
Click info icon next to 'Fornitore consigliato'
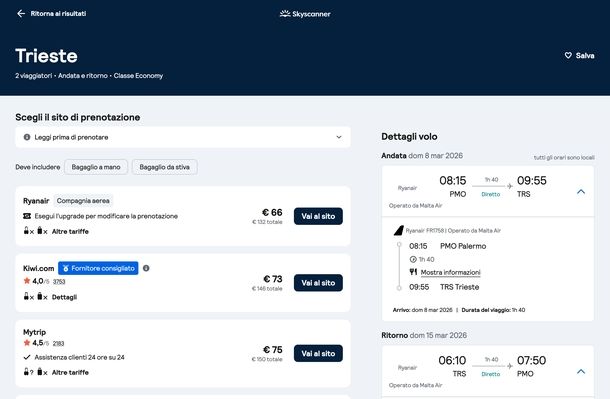click(x=146, y=268)
